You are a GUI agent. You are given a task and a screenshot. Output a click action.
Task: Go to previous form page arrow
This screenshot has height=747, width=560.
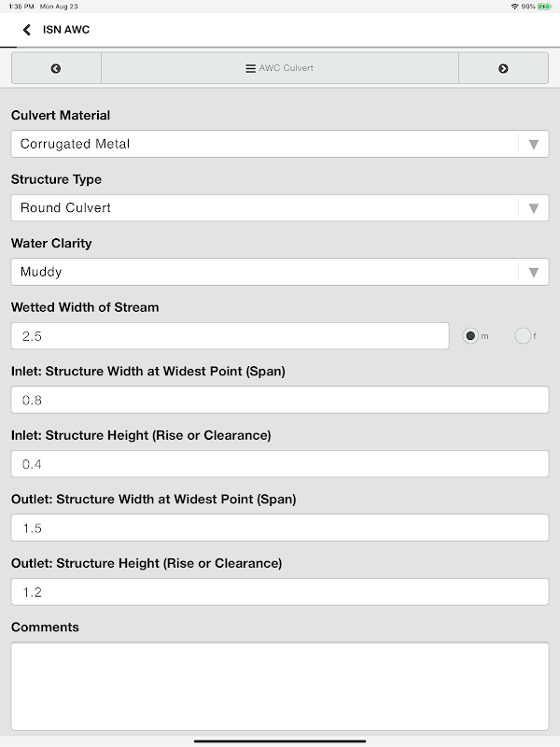point(56,68)
